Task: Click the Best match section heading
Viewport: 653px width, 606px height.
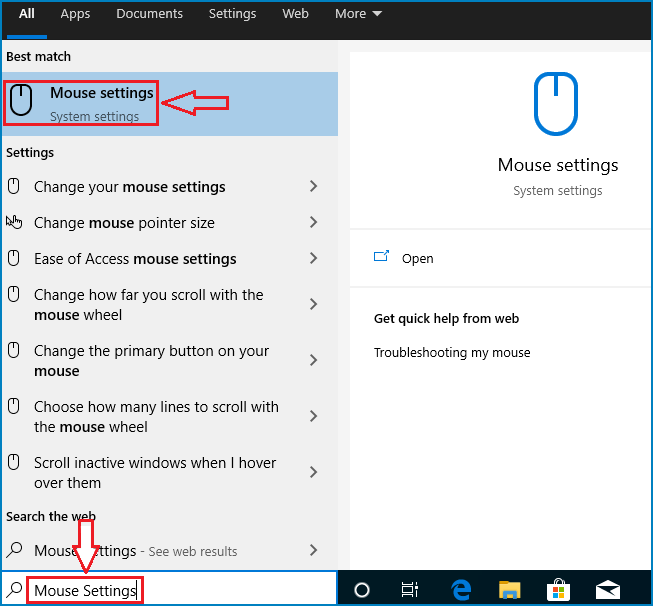Action: (38, 57)
